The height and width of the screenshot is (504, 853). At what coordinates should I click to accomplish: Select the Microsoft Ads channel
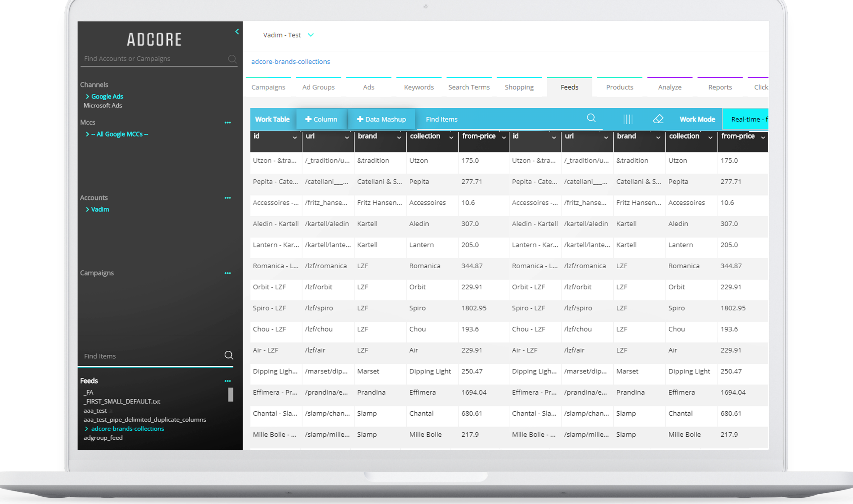tap(103, 105)
